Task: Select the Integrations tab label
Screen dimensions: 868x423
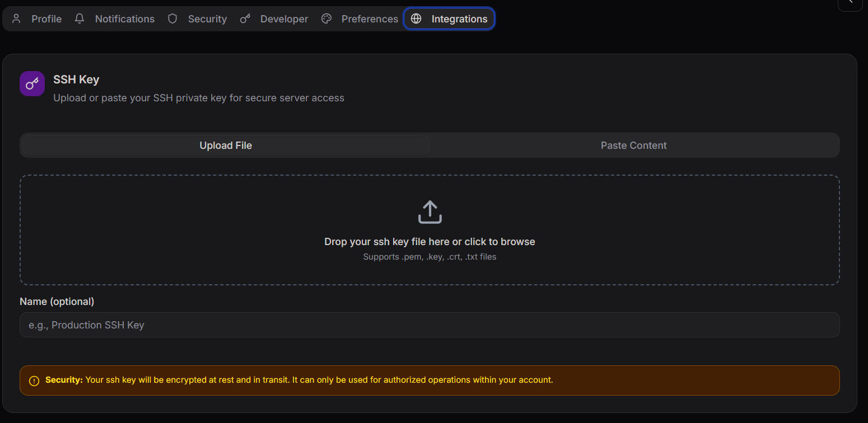Action: pyautogui.click(x=459, y=19)
